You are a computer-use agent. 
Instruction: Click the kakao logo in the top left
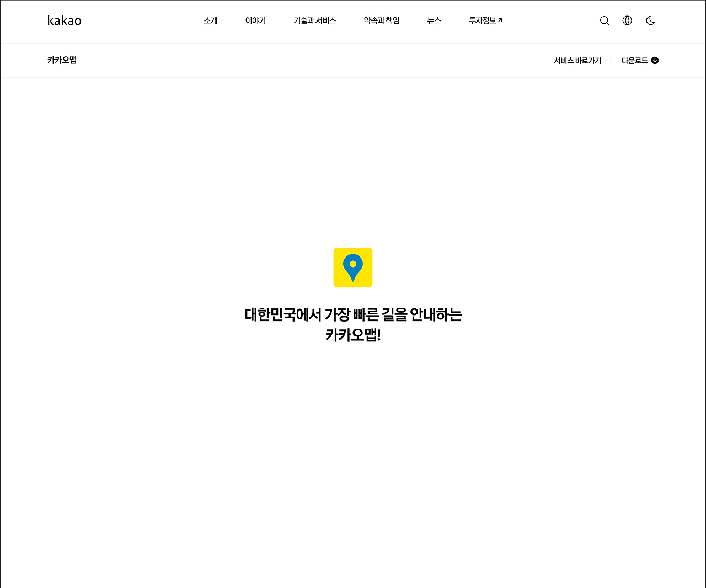tap(64, 20)
